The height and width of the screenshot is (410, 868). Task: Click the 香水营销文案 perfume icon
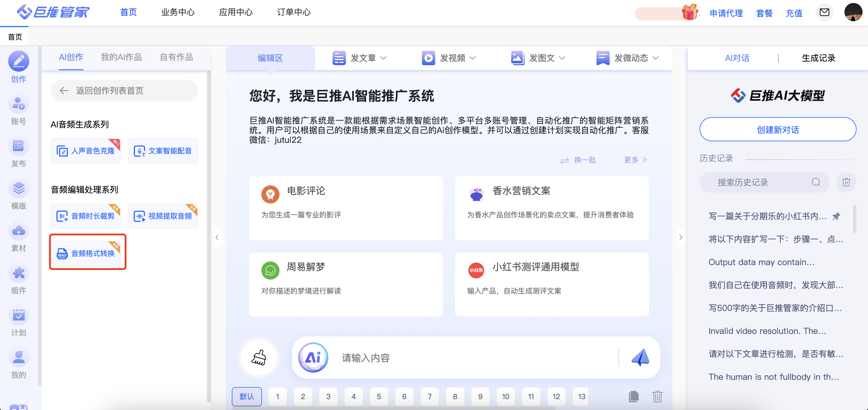(x=476, y=194)
